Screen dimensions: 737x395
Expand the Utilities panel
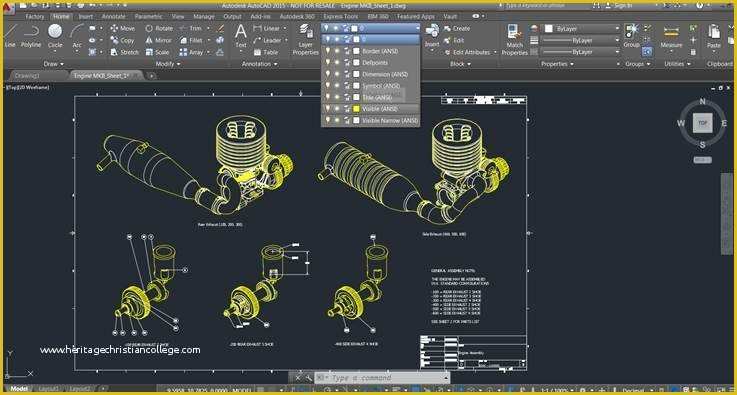point(677,63)
